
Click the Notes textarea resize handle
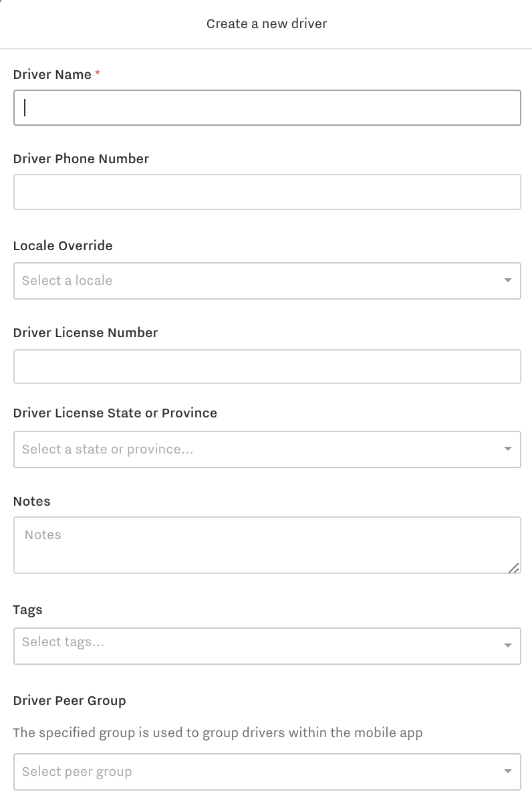pyautogui.click(x=515, y=568)
